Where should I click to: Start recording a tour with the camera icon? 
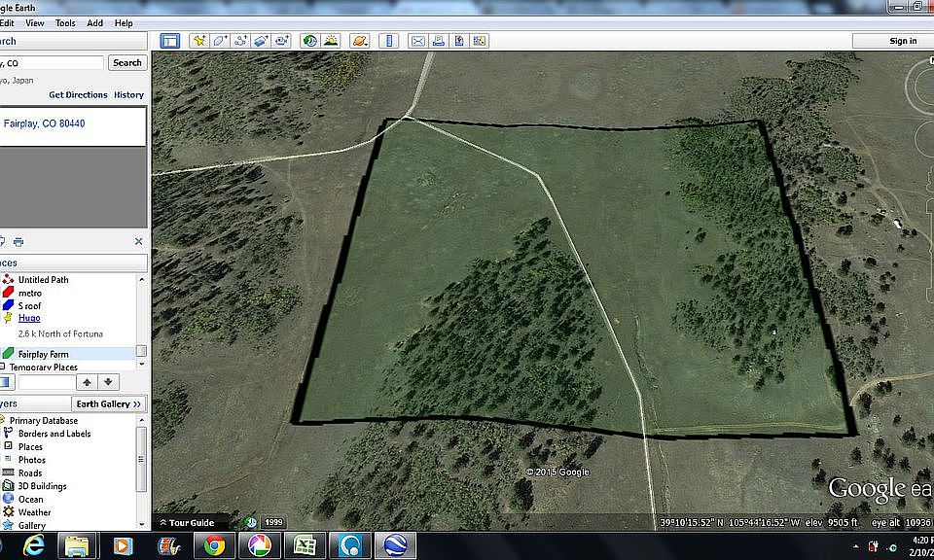coord(281,41)
